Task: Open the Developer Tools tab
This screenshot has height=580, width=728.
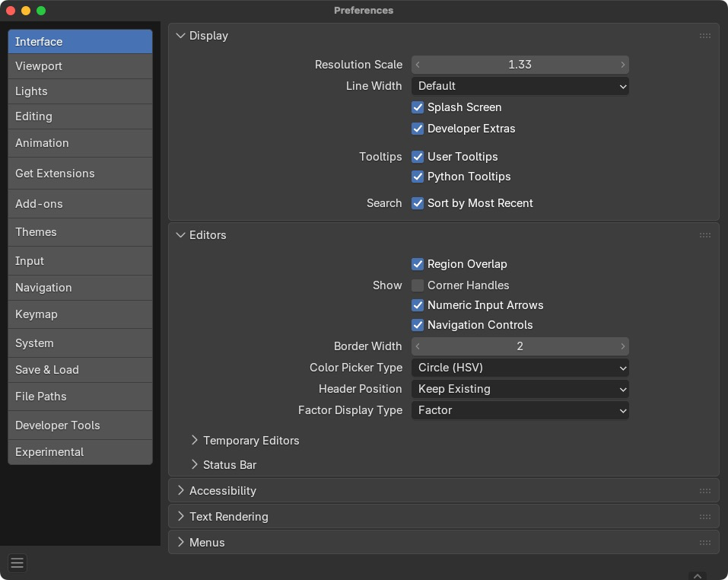Action: tap(81, 425)
